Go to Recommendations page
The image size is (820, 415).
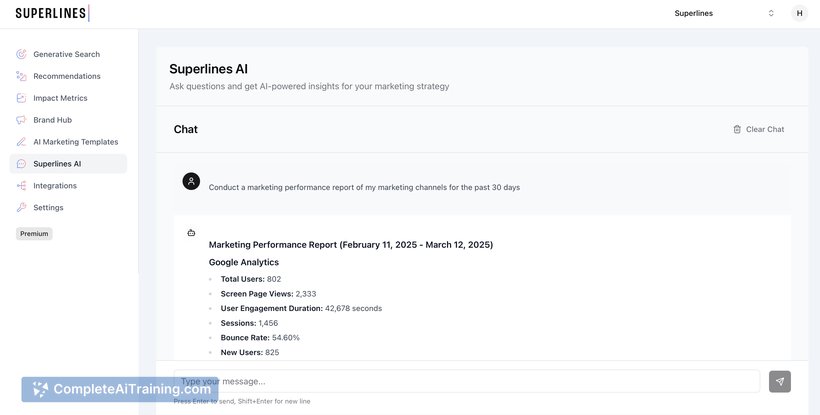tap(69, 76)
